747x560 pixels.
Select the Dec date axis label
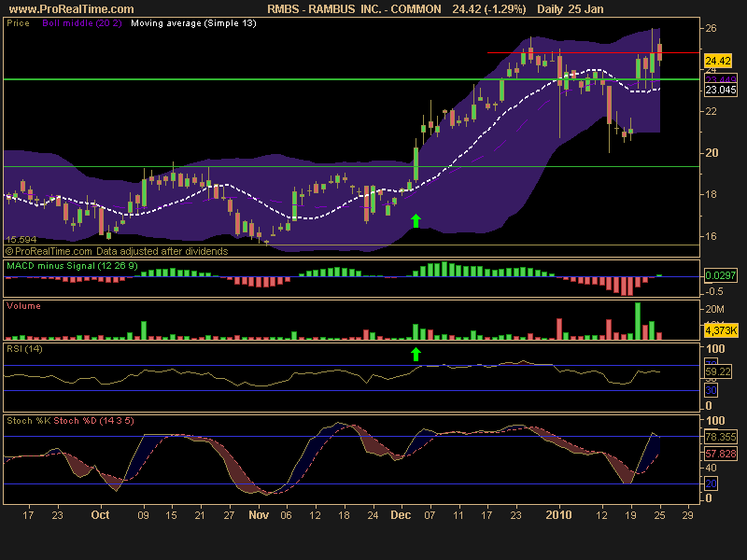401,515
